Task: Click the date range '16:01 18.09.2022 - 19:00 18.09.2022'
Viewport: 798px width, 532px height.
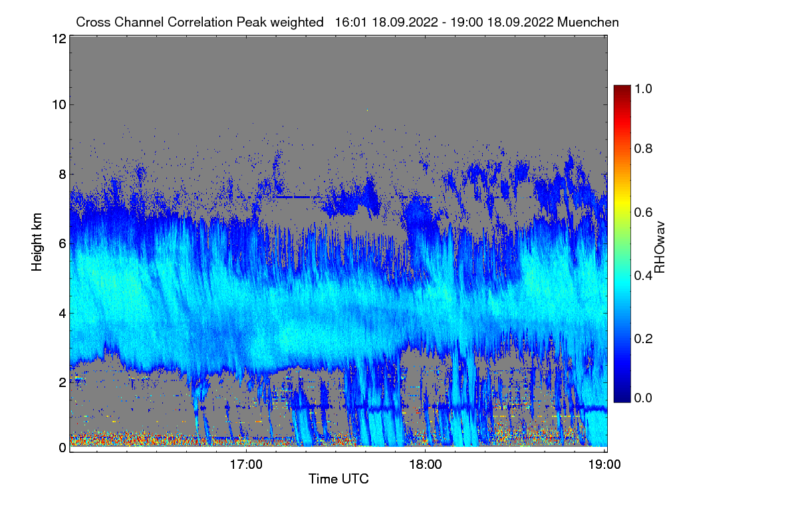Action: [x=445, y=22]
